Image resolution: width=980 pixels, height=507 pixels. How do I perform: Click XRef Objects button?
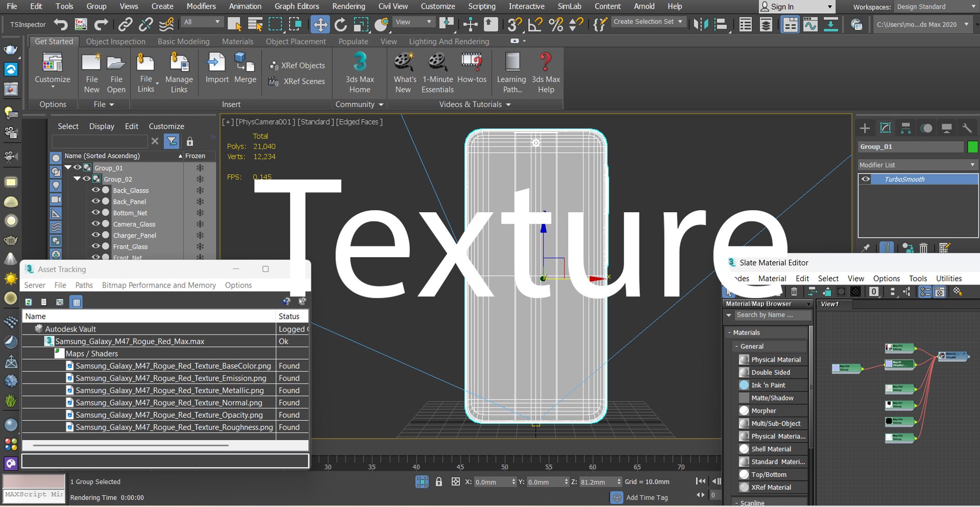[297, 65]
